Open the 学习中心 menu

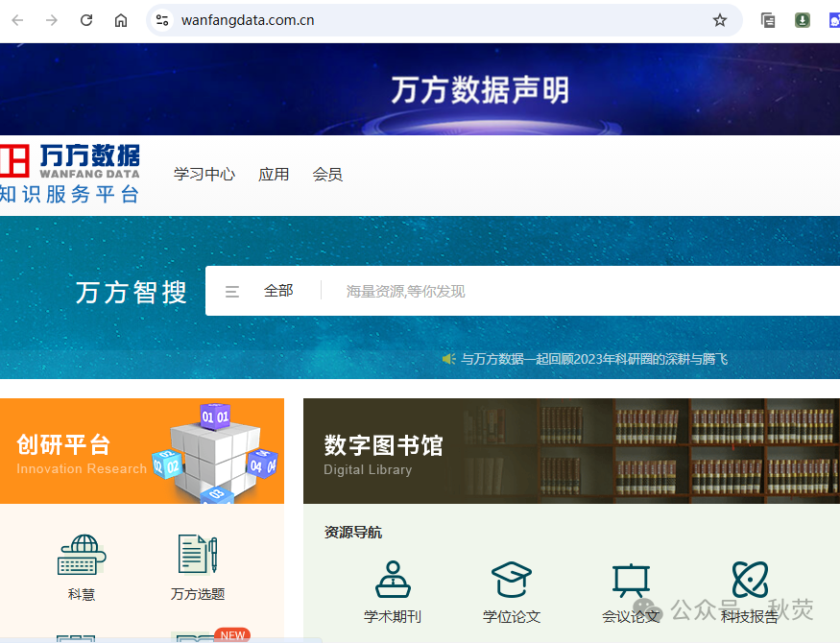[x=204, y=174]
